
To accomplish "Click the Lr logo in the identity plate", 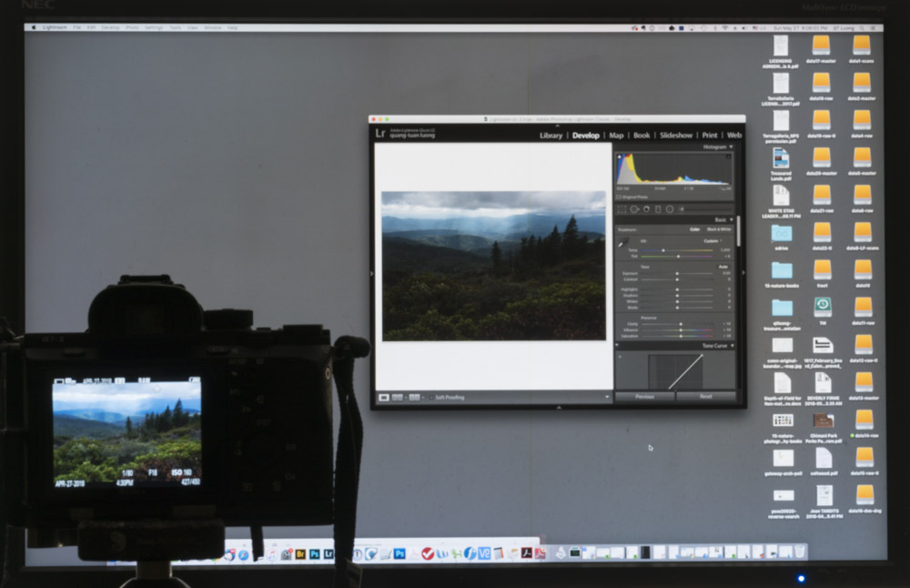I will (x=380, y=134).
